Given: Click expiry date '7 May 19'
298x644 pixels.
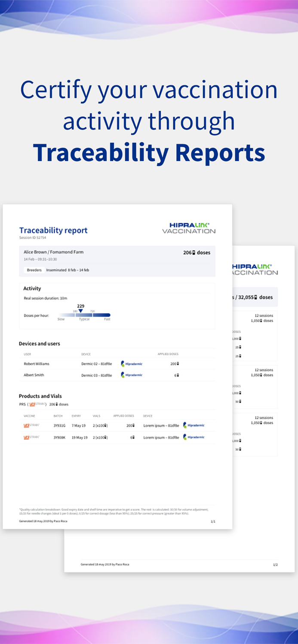Looking at the screenshot, I should pyautogui.click(x=79, y=425).
